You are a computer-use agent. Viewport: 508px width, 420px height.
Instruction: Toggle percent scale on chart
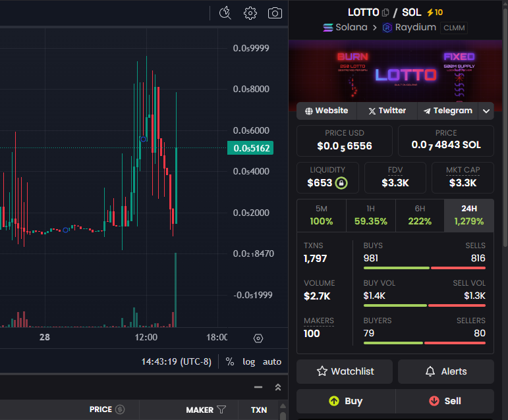click(230, 361)
